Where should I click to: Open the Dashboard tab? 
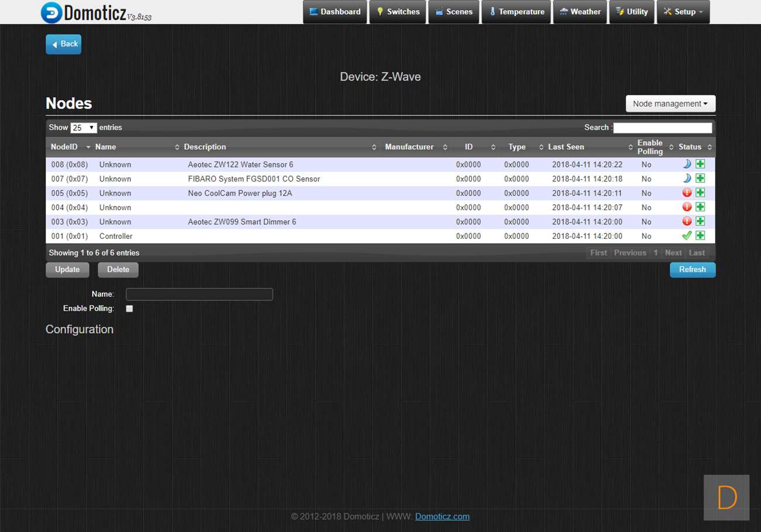click(335, 12)
